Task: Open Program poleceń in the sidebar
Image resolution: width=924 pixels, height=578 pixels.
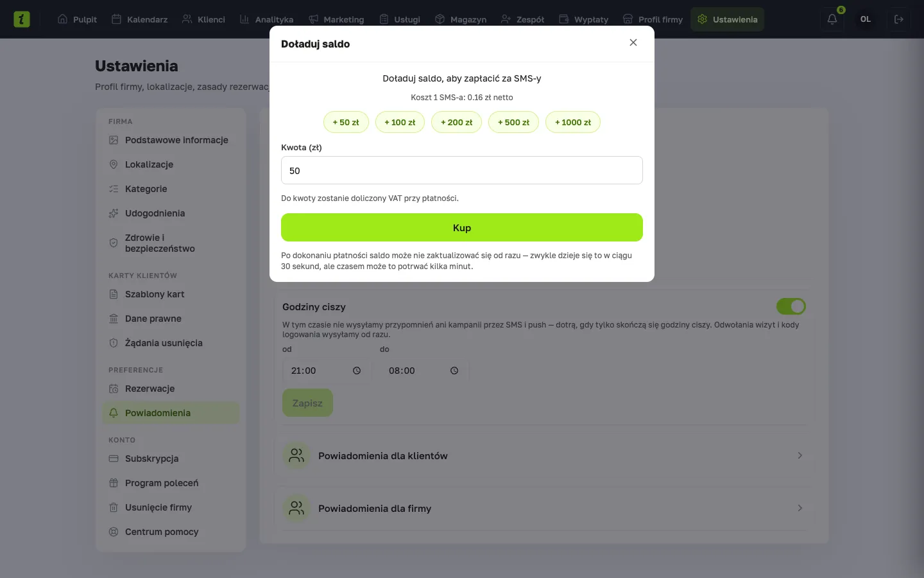Action: click(171, 483)
